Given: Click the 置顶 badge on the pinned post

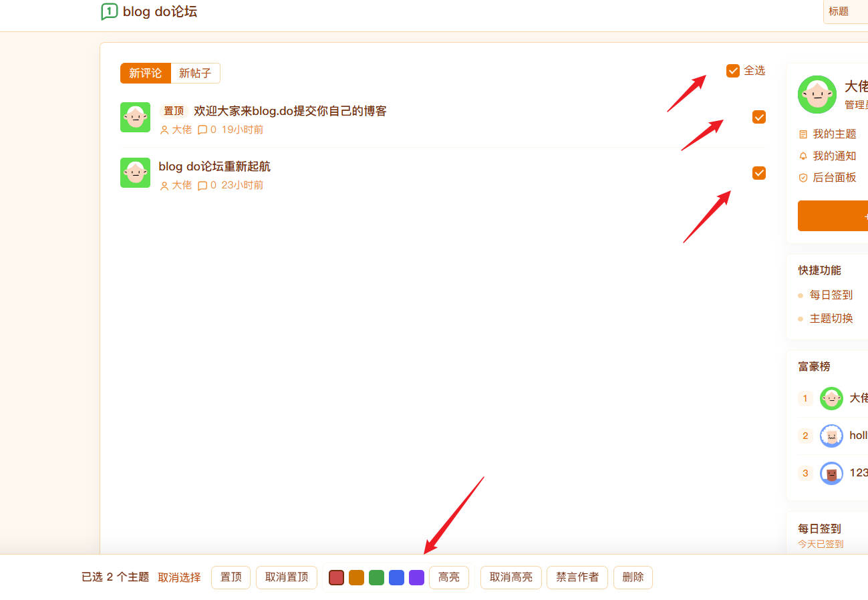Looking at the screenshot, I should pyautogui.click(x=174, y=111).
